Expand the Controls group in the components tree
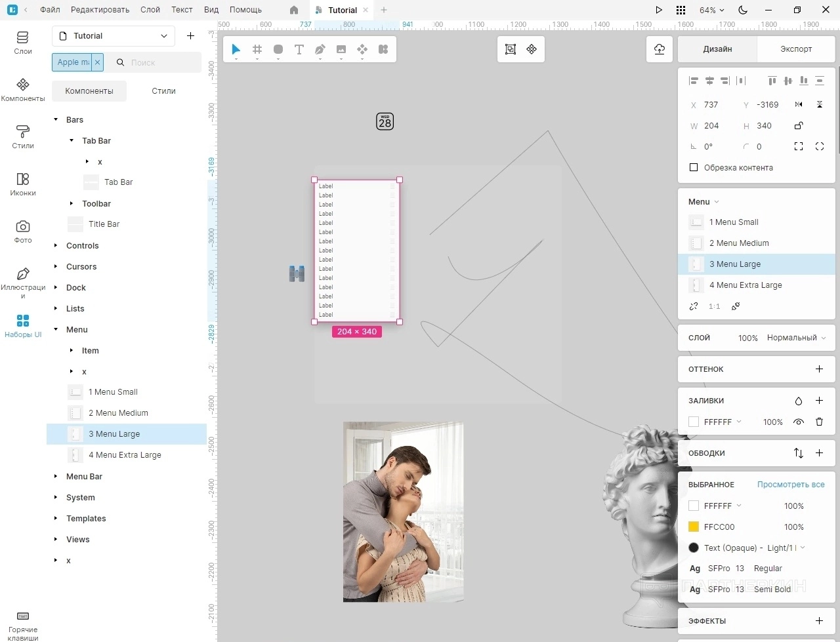The image size is (840, 642). tap(56, 245)
